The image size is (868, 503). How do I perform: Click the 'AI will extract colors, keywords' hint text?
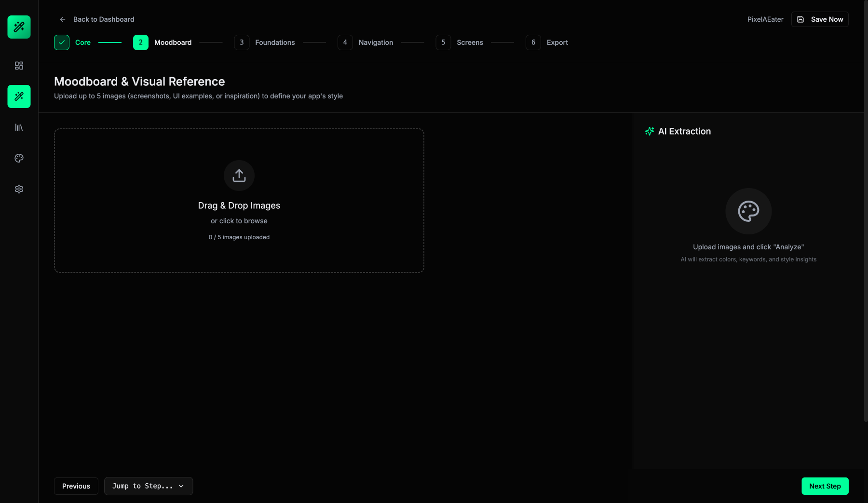(x=748, y=259)
